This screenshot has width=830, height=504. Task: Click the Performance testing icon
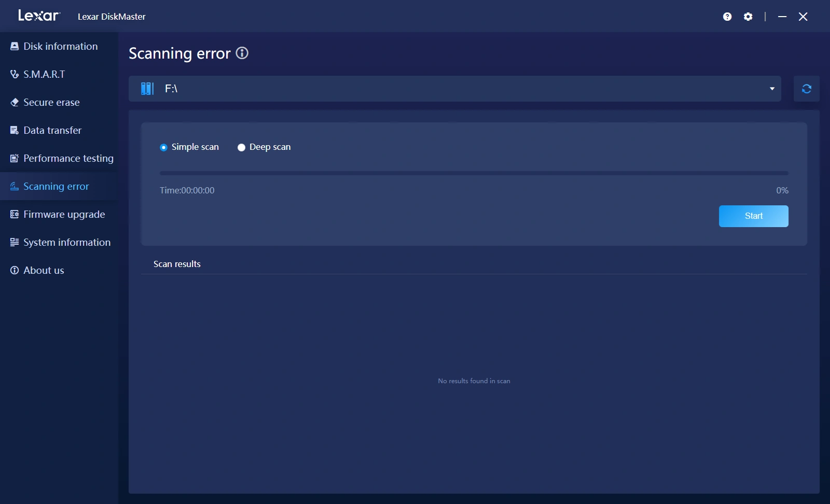[15, 158]
